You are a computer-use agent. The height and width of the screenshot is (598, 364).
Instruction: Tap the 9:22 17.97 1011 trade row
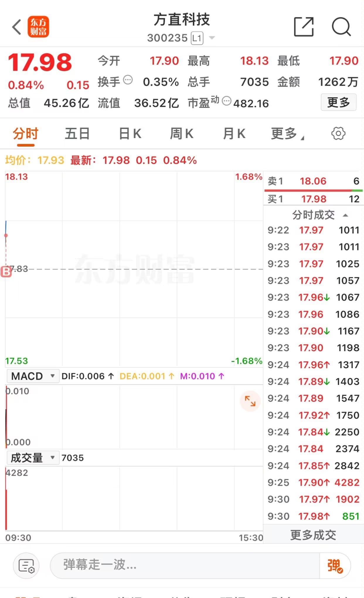coord(313,230)
